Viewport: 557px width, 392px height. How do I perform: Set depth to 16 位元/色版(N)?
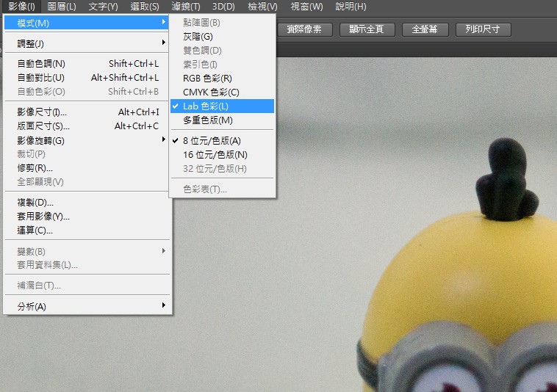click(223, 155)
